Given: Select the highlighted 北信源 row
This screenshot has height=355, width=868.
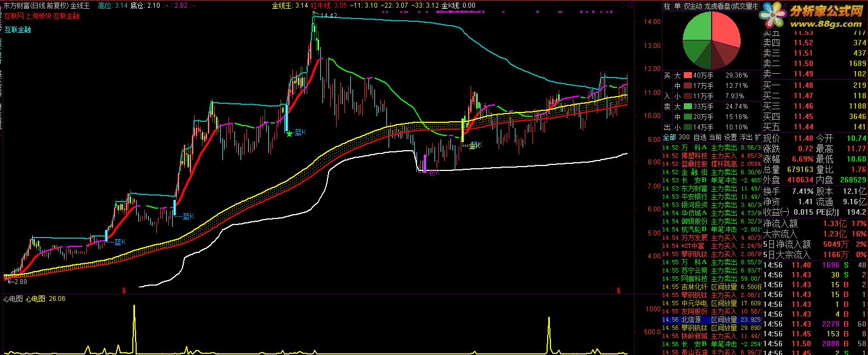Looking at the screenshot, I should point(711,319).
